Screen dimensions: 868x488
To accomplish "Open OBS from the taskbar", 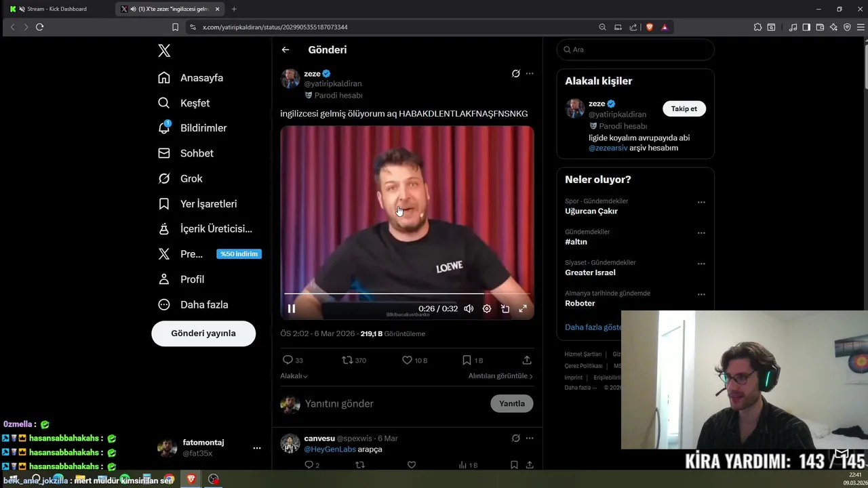I will point(214,479).
